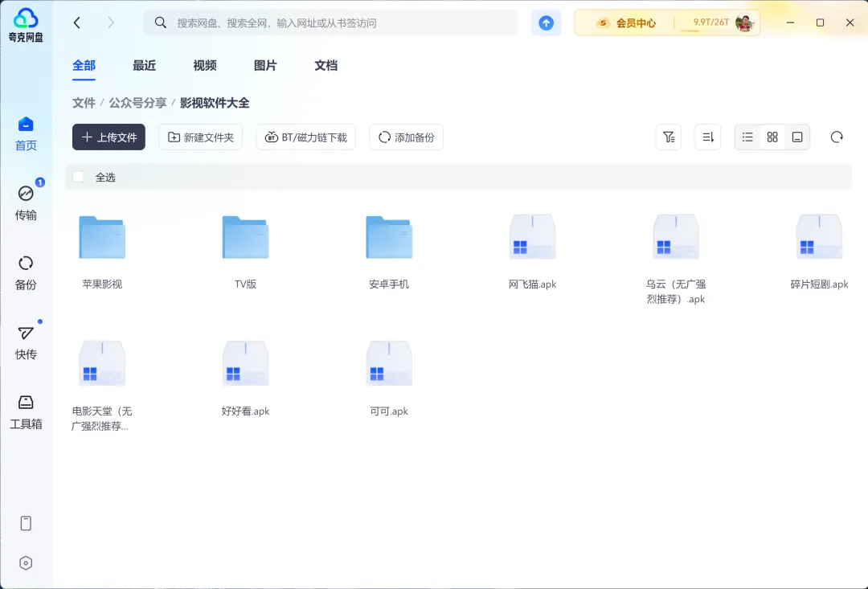Refresh the file listing
Viewport: 868px width, 589px height.
837,137
